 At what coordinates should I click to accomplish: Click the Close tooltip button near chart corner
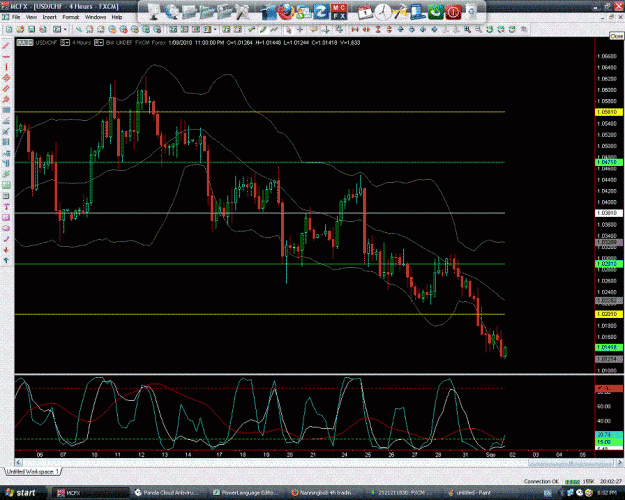617,36
